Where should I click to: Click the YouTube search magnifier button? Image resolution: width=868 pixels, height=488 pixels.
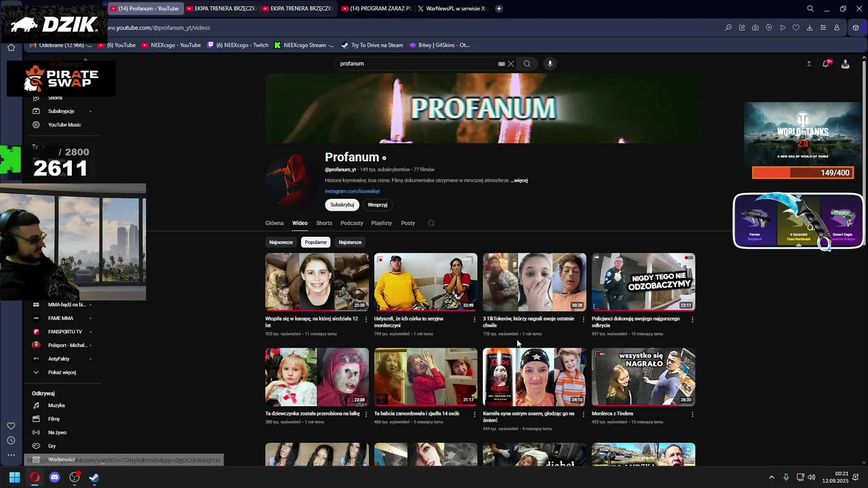527,64
